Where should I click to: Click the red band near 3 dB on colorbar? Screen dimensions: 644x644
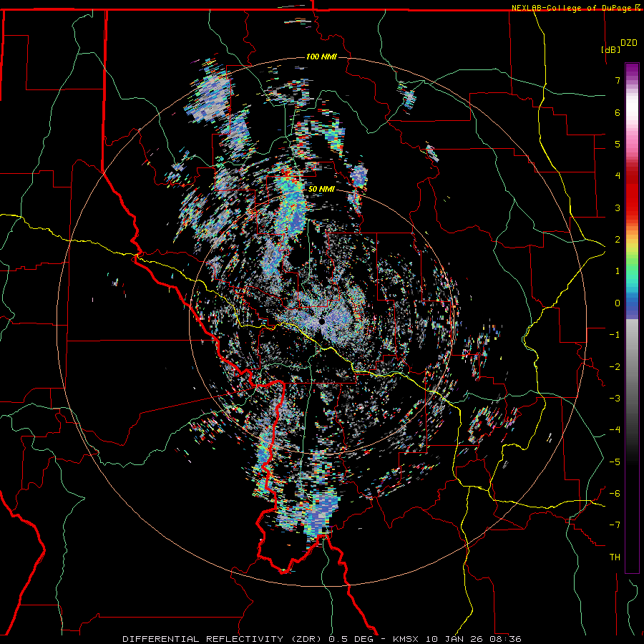(x=632, y=208)
